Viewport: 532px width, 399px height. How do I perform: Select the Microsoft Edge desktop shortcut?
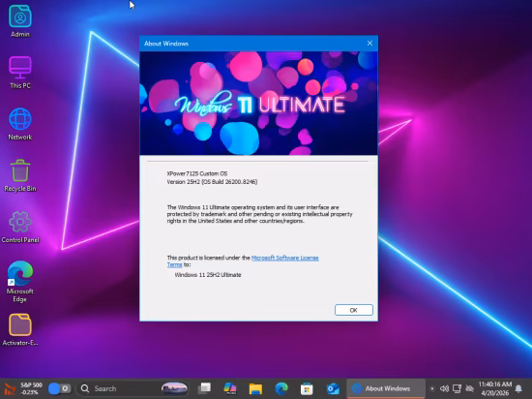(x=20, y=281)
